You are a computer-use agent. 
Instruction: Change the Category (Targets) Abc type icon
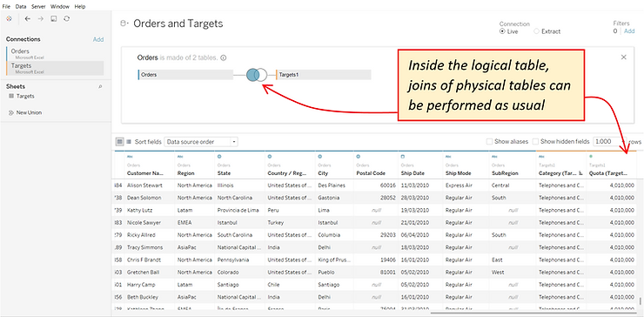(x=541, y=157)
